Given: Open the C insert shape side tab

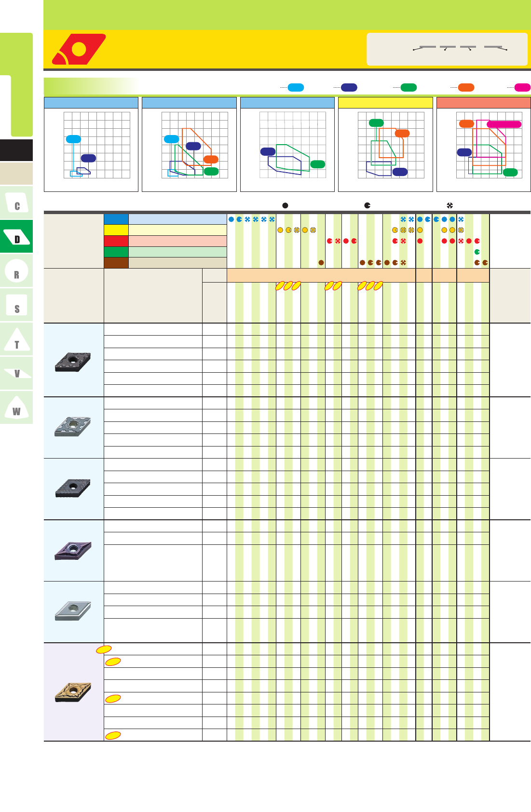Looking at the screenshot, I should point(16,203).
